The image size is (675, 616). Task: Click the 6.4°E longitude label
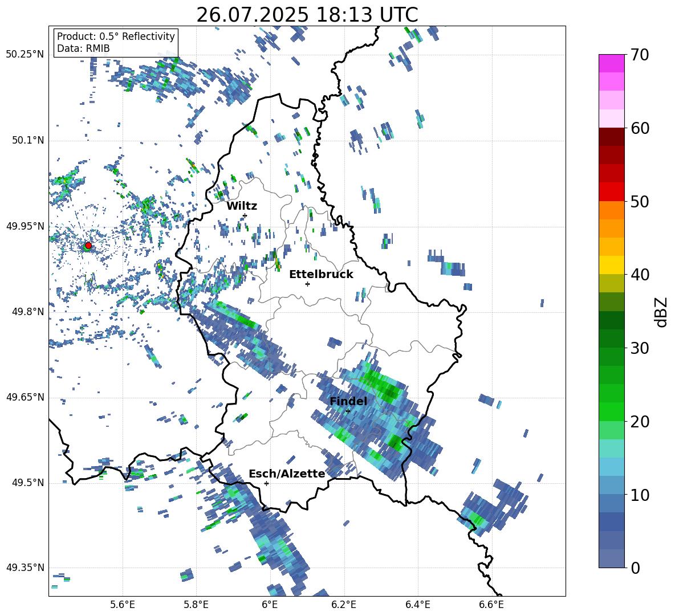417,605
